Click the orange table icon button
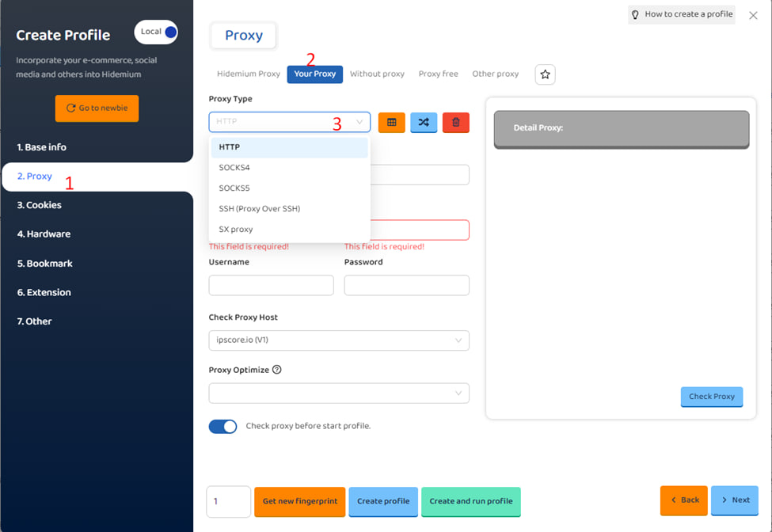This screenshot has height=532, width=772. 391,122
